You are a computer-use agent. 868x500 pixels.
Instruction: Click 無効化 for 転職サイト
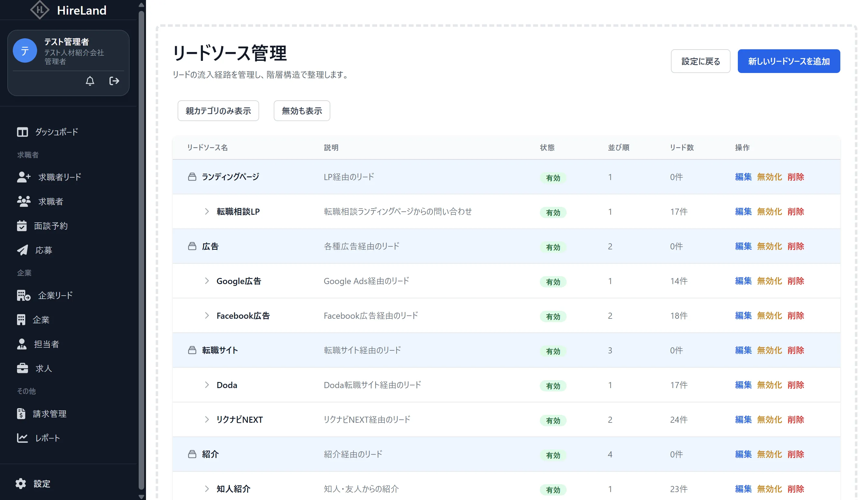(769, 350)
